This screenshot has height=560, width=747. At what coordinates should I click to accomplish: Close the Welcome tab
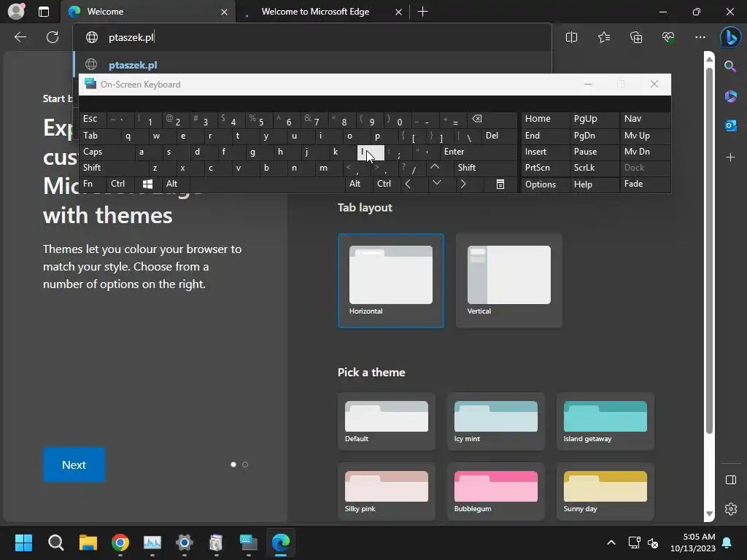[224, 12]
